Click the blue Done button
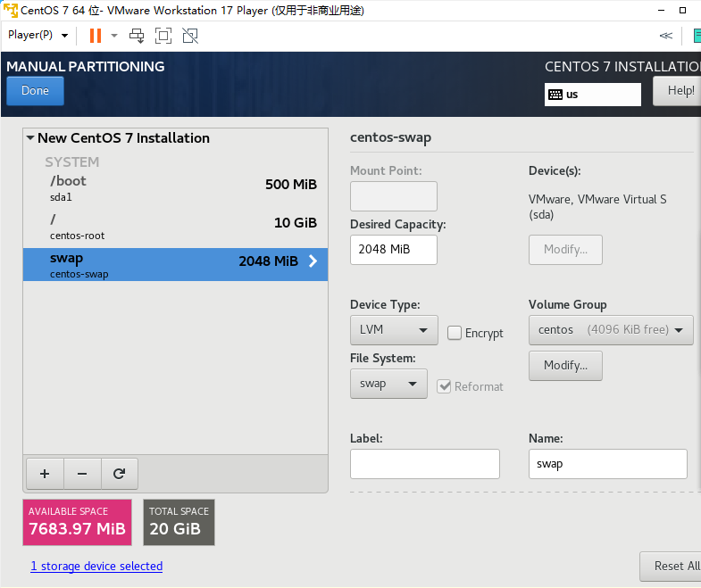Image resolution: width=701 pixels, height=588 pixels. (35, 91)
